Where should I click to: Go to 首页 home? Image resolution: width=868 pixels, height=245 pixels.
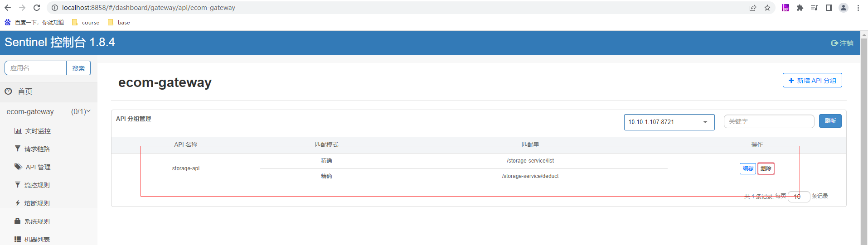pyautogui.click(x=48, y=91)
